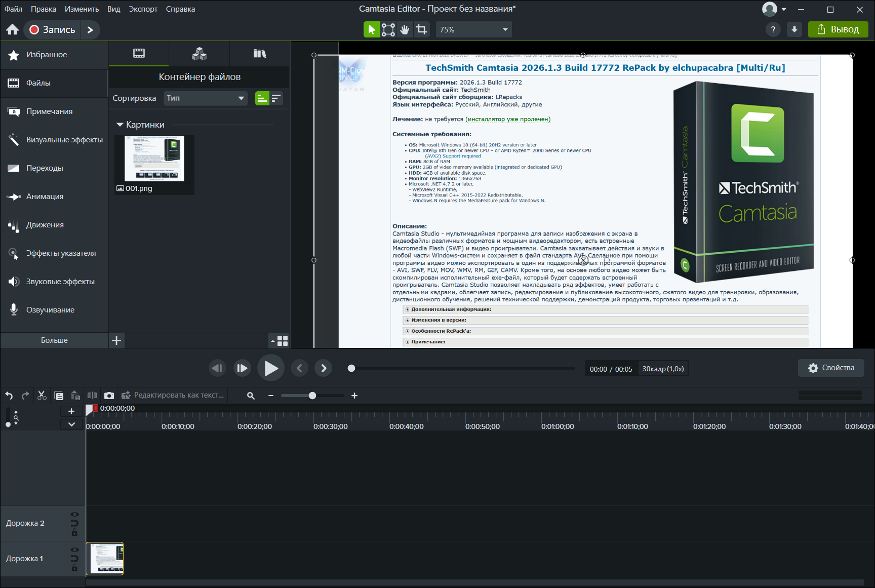
Task: Open the Правка menu
Action: [44, 9]
